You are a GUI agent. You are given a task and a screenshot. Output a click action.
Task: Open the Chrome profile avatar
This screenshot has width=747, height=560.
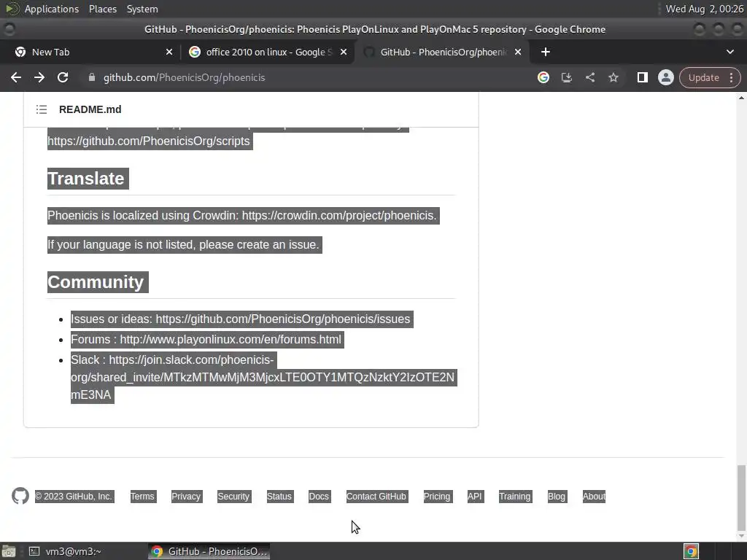coord(665,77)
